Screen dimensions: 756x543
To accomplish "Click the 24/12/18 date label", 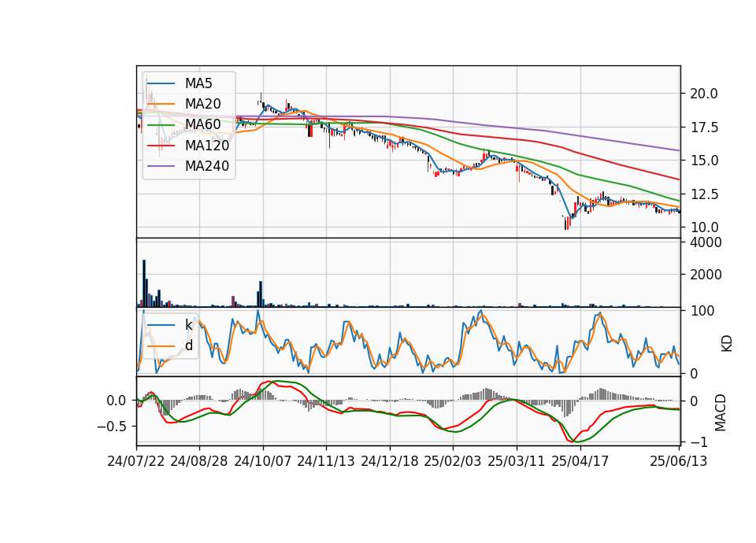I will tap(390, 461).
